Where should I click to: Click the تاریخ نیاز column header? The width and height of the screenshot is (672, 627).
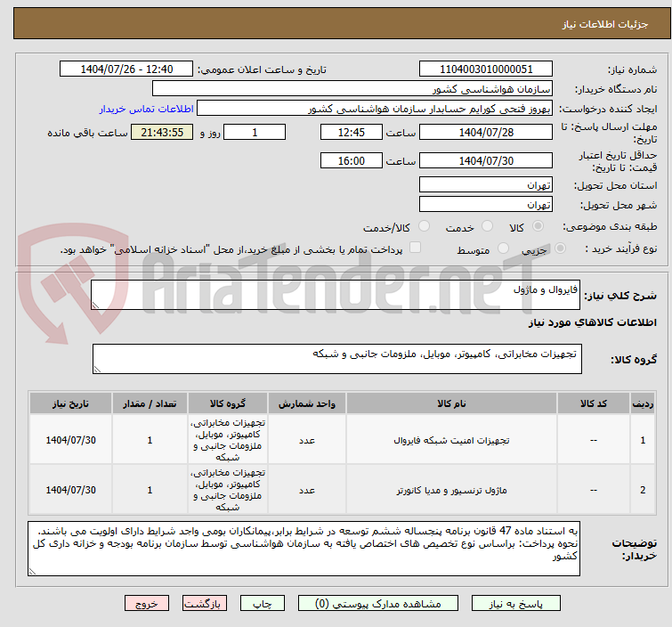(70, 403)
